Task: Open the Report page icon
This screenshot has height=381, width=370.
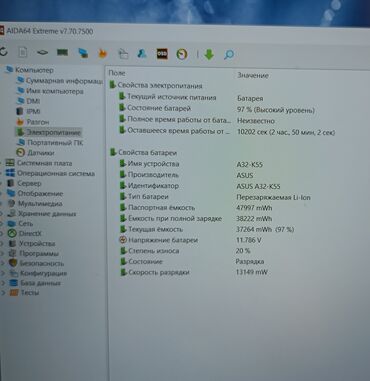Action: click(x=22, y=52)
